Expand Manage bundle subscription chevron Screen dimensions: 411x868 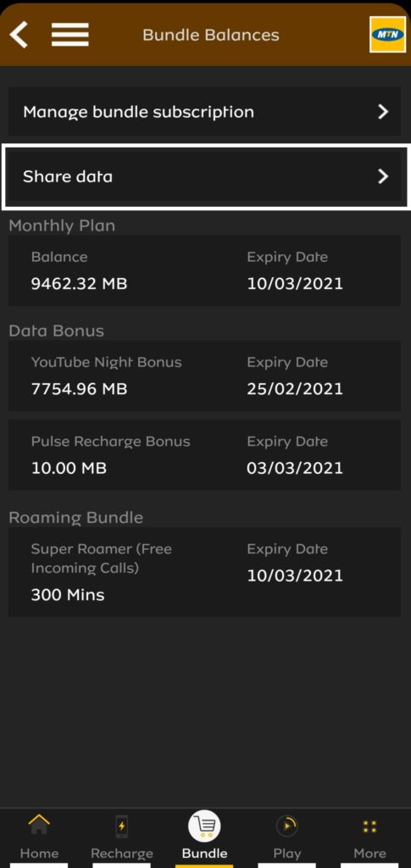coord(383,112)
